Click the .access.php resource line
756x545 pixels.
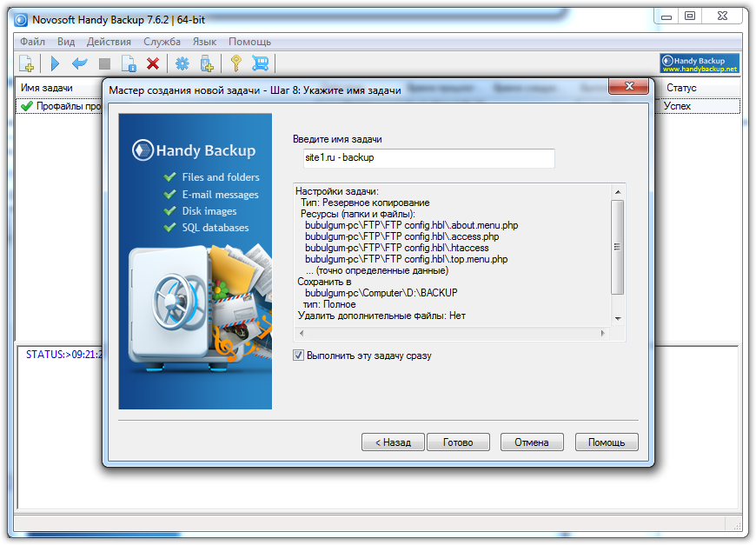point(402,236)
